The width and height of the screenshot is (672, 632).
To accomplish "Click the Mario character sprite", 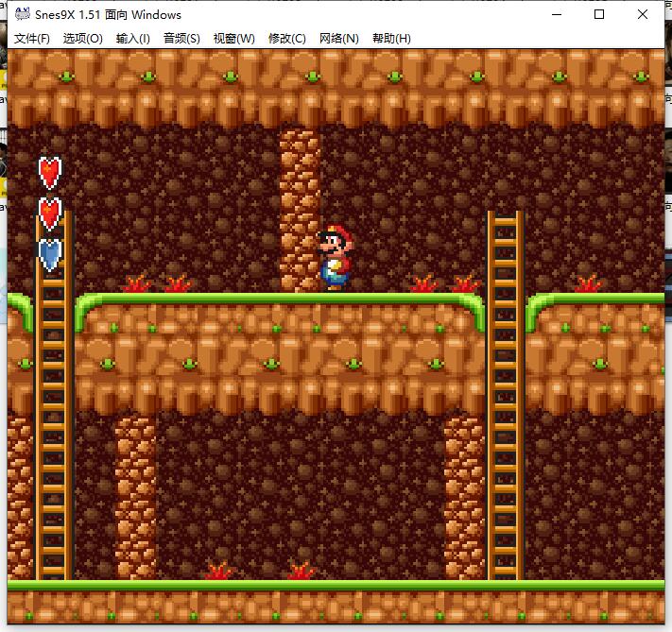I will coord(336,258).
